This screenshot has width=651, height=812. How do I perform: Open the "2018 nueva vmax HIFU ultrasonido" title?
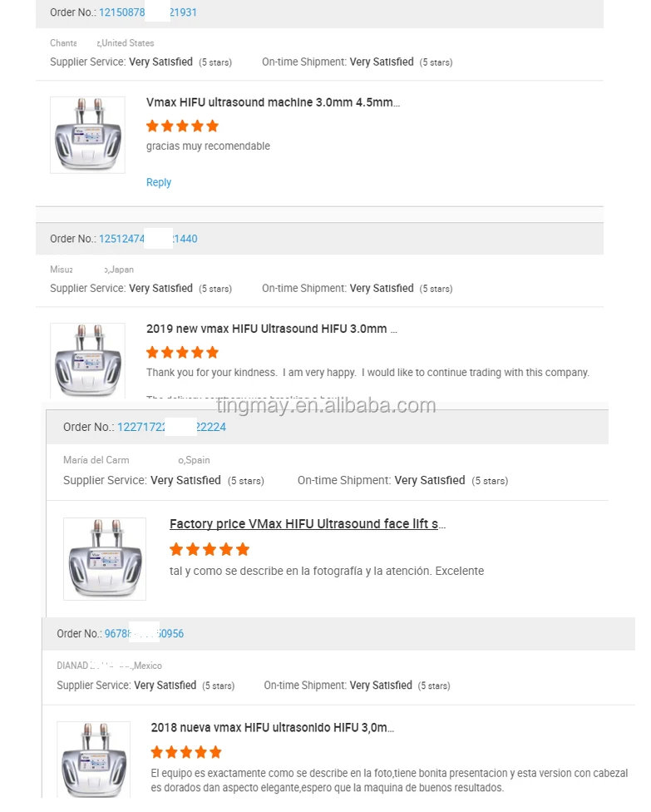tap(272, 728)
